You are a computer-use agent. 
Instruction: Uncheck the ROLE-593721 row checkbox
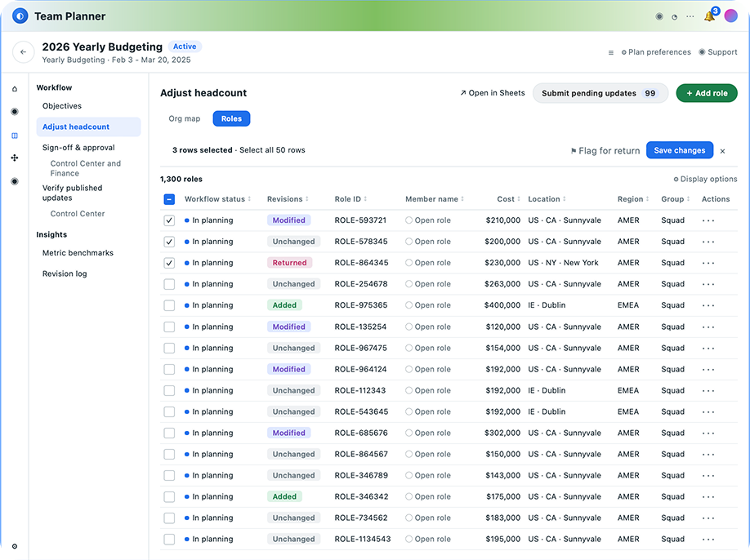169,220
